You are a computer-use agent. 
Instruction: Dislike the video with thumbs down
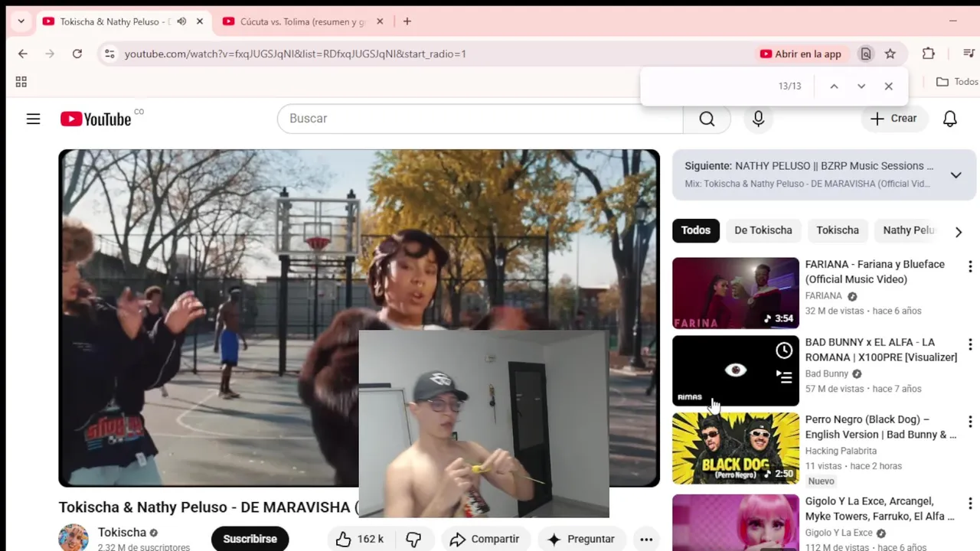[x=413, y=539]
